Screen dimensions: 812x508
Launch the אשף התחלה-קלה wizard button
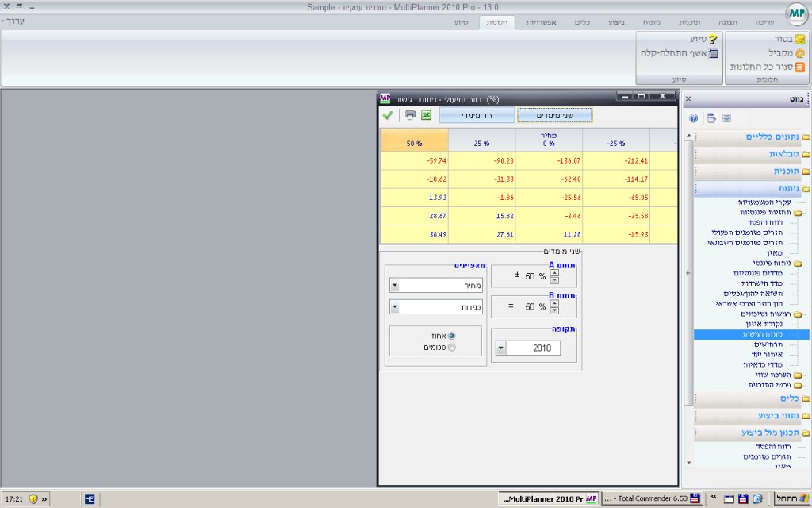coord(680,53)
